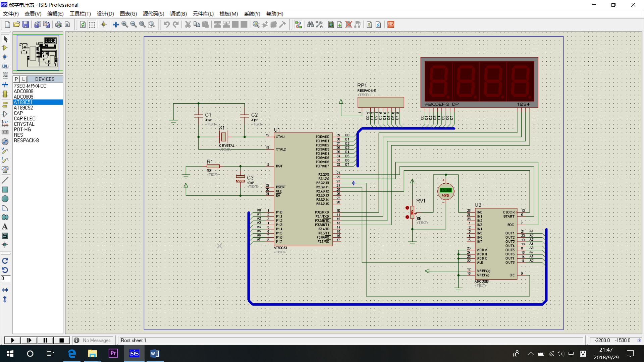This screenshot has height=362, width=644.
Task: Select the Junction dot tool
Action: (x=5, y=57)
